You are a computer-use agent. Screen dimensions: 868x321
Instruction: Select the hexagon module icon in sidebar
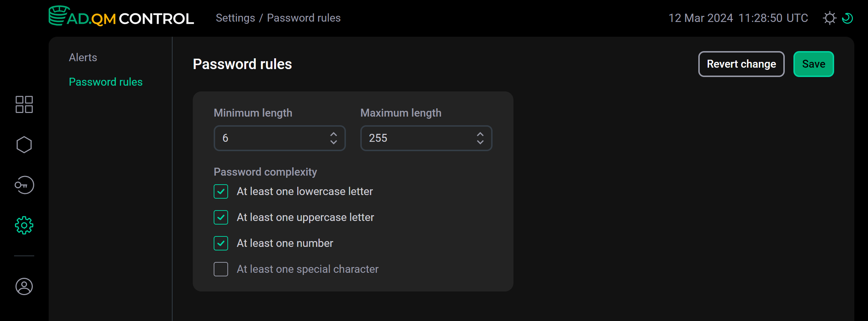[x=24, y=145]
